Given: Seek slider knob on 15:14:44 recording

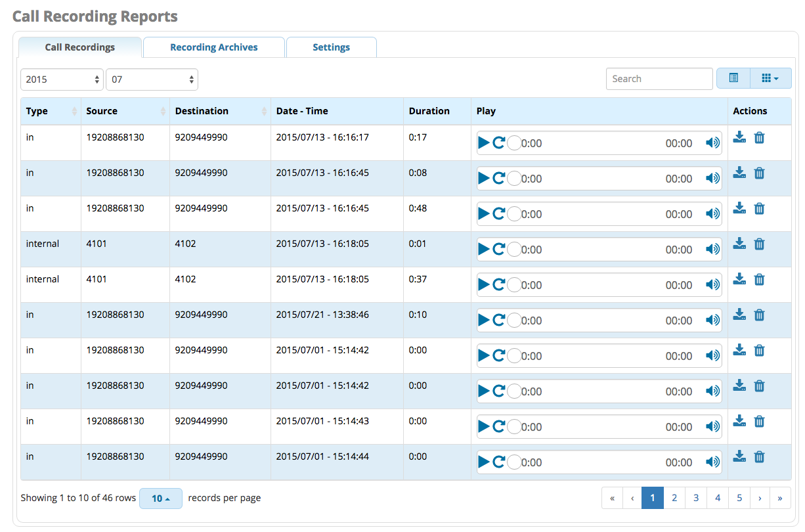Looking at the screenshot, I should tap(514, 462).
